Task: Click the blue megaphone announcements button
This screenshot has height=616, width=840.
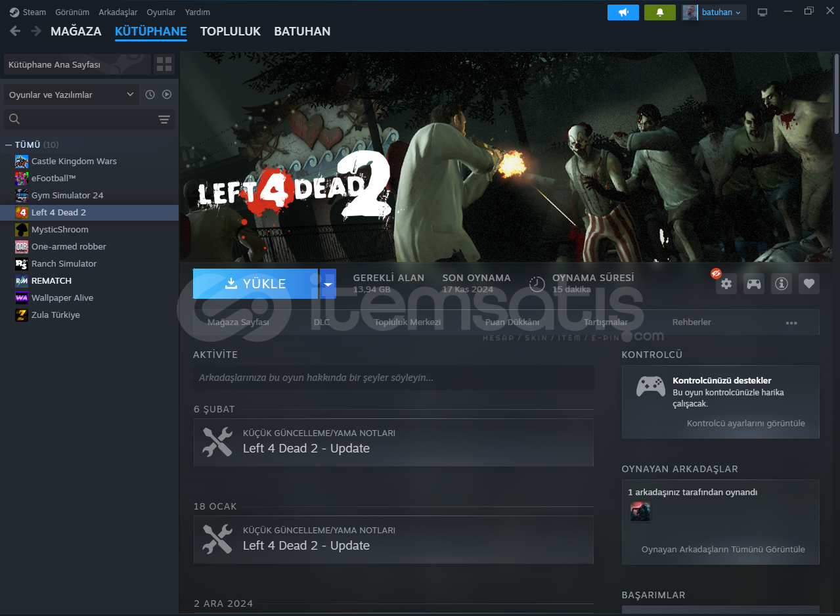Action: pyautogui.click(x=623, y=12)
